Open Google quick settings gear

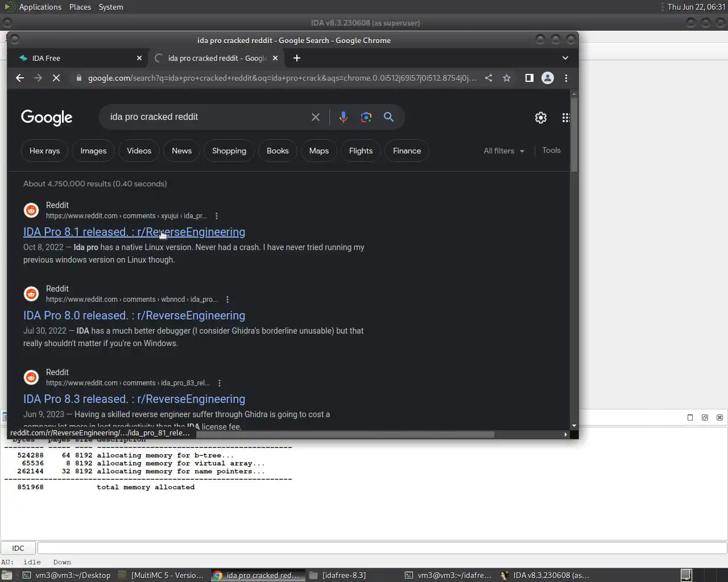541,118
